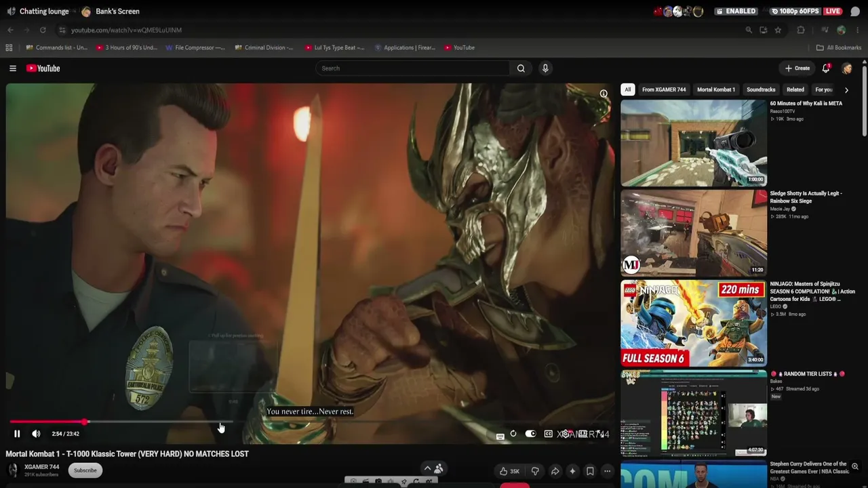Image resolution: width=868 pixels, height=488 pixels.
Task: Open XGAMER 744 channel avatar
Action: point(13,470)
